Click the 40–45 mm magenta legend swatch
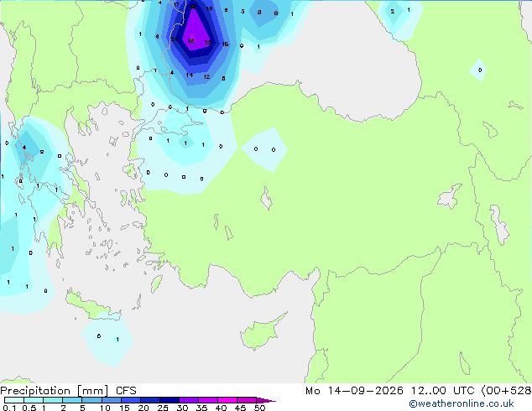The height and width of the screenshot is (411, 532). coord(227,400)
